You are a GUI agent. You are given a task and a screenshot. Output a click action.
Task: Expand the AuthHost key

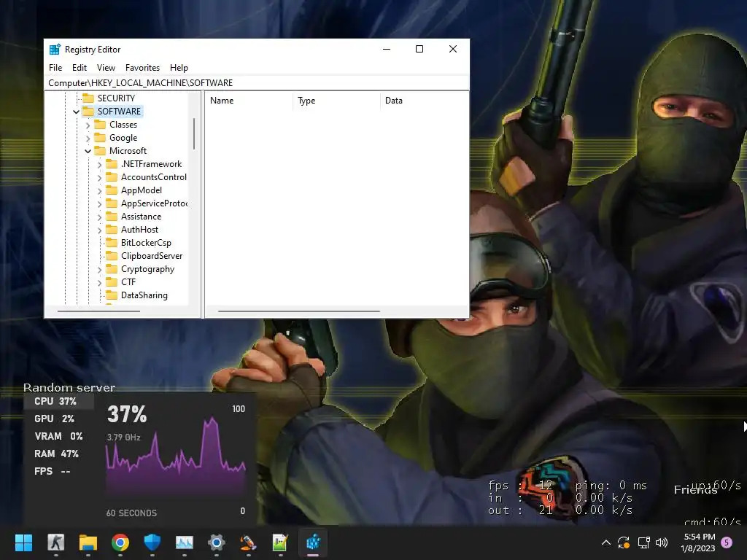[x=99, y=230]
